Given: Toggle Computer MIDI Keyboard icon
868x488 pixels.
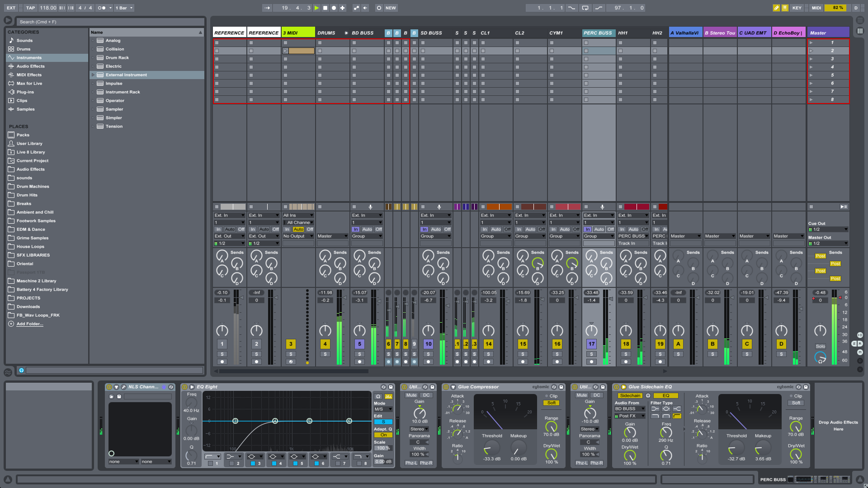Looking at the screenshot, I should pyautogui.click(x=785, y=8).
